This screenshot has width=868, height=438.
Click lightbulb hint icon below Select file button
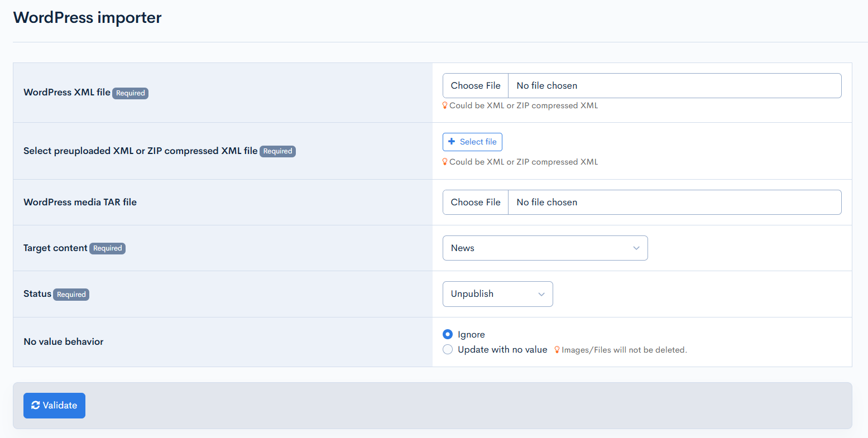coord(445,162)
